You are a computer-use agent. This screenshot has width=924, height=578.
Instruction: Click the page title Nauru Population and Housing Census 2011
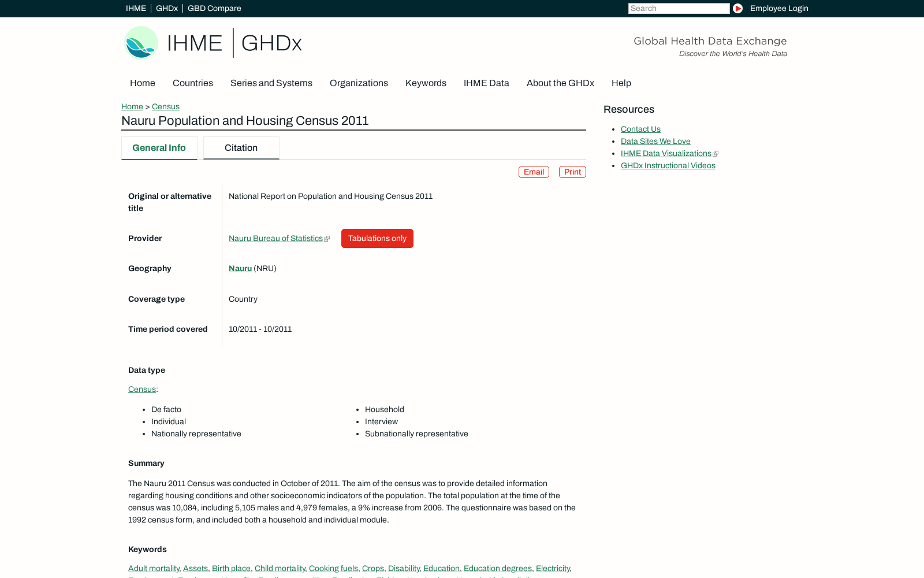pyautogui.click(x=245, y=120)
